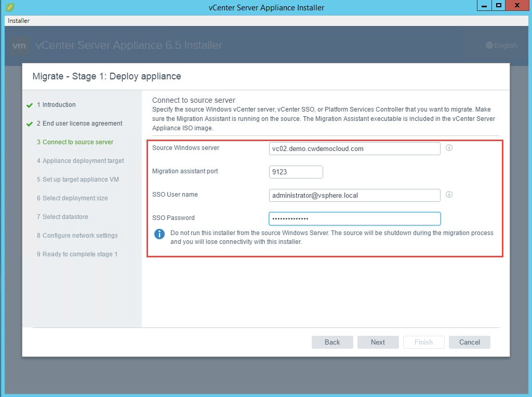Click the vCenter installer app icon in title bar

pos(10,7)
